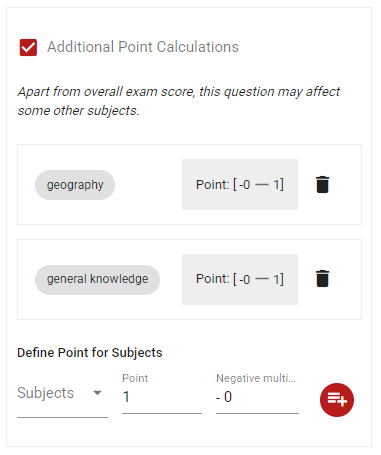Viewport: 381px width, 455px height.
Task: Select the geography subject chip
Action: [75, 185]
